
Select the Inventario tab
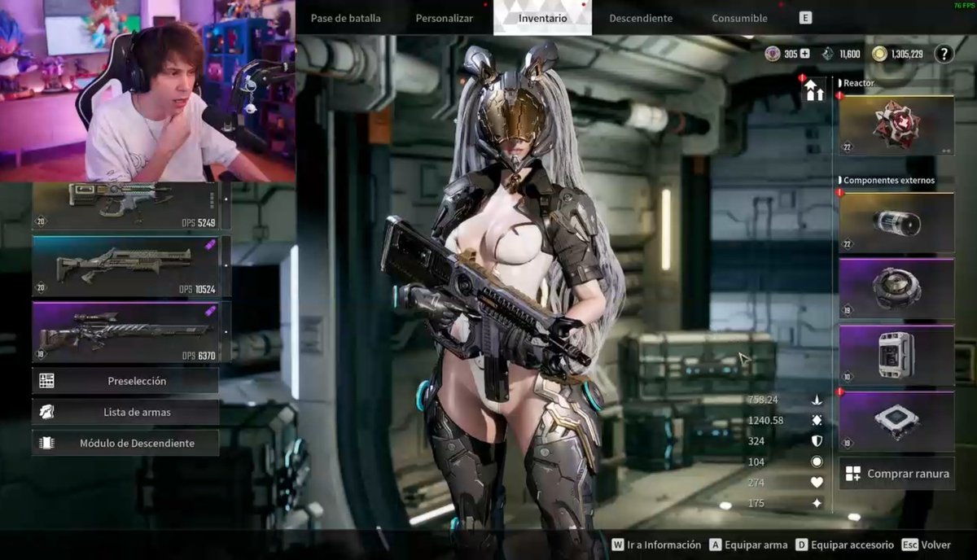pos(542,18)
